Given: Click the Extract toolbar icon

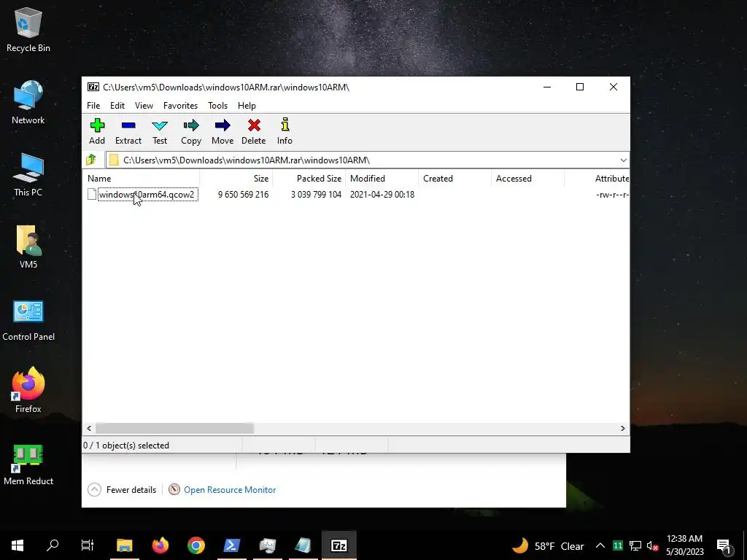Looking at the screenshot, I should point(128,131).
